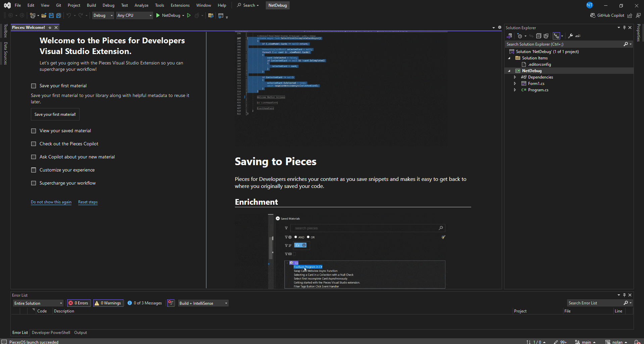Expand the Program.cs node
The width and height of the screenshot is (644, 344).
click(x=515, y=90)
